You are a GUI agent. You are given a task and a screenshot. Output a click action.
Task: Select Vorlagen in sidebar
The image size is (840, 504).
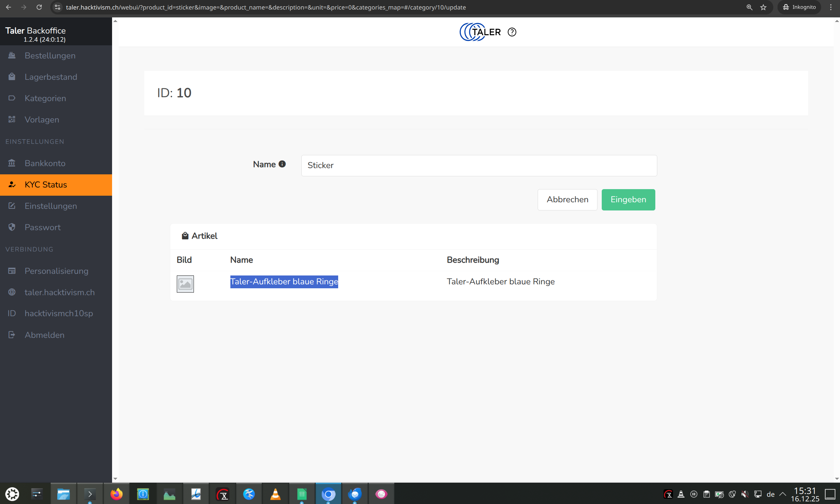coord(42,120)
